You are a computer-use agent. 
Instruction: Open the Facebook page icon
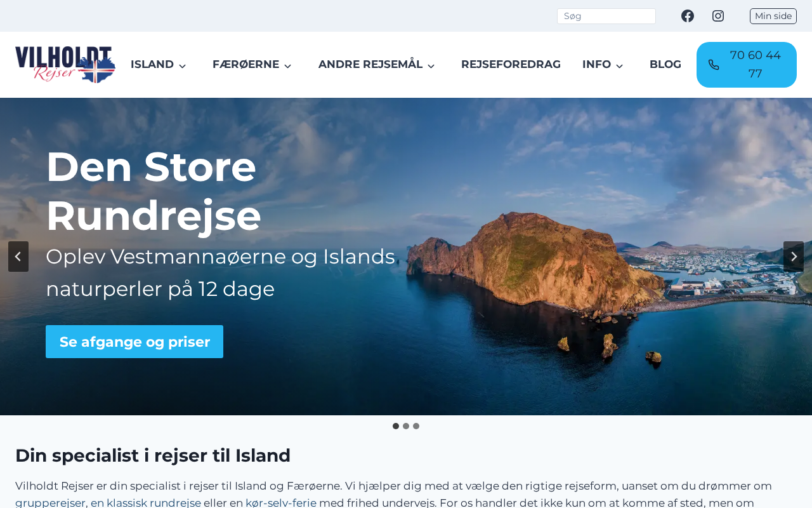click(688, 16)
